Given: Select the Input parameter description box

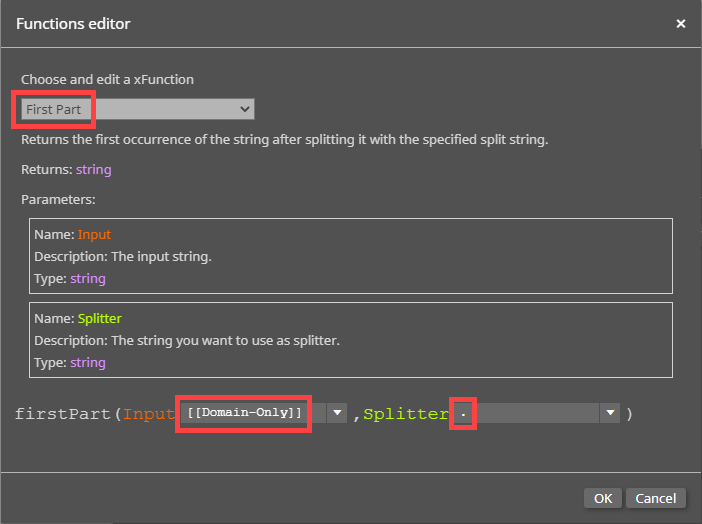Looking at the screenshot, I should (x=351, y=257).
